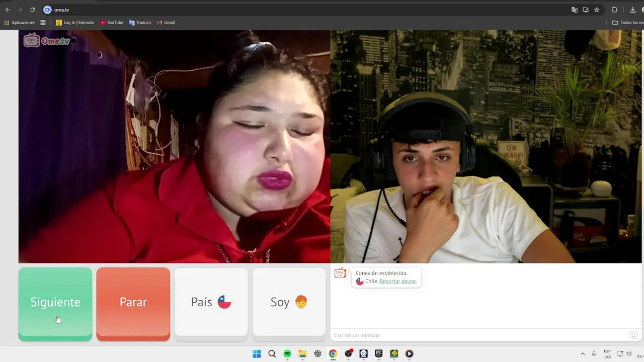Viewport: 644px width, 362px height.
Task: Open the Windows Start menu
Action: point(257,354)
